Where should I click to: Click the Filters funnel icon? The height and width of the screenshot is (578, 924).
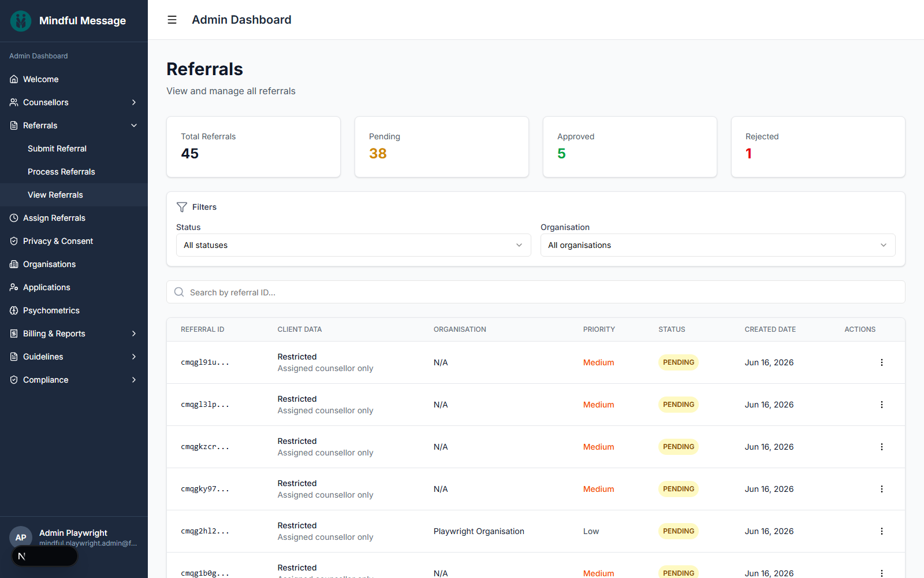tap(182, 207)
